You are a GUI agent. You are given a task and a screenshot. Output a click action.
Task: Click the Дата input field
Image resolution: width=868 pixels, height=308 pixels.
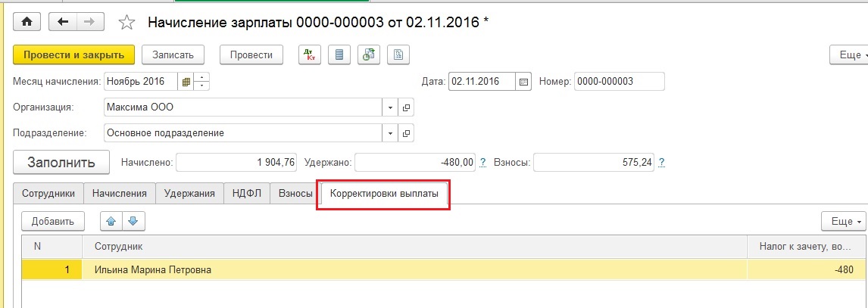(x=482, y=81)
